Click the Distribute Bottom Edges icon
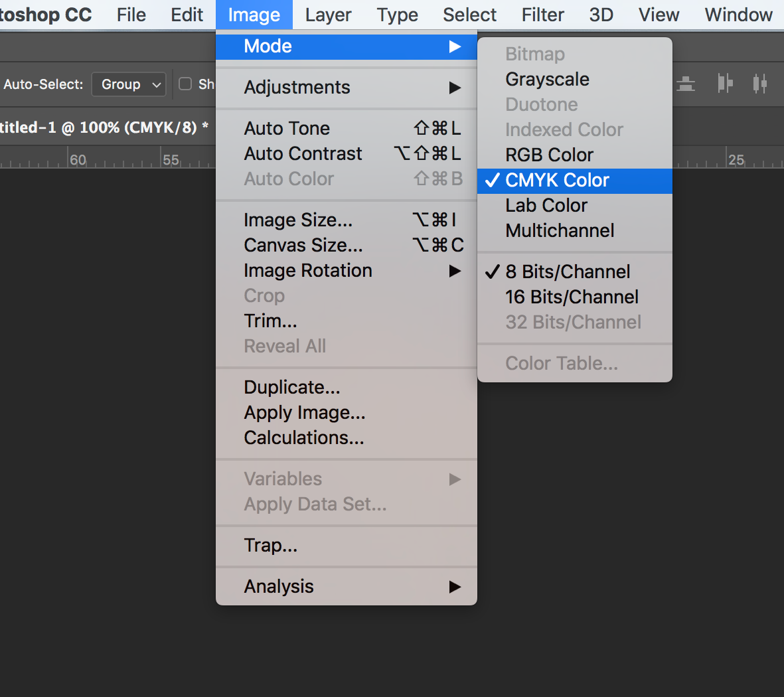Viewport: 784px width, 697px height. (x=686, y=84)
